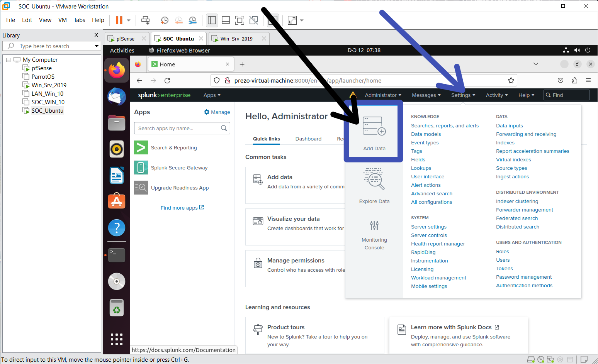Take a VM snapshot icon
The width and height of the screenshot is (598, 364).
(165, 20)
